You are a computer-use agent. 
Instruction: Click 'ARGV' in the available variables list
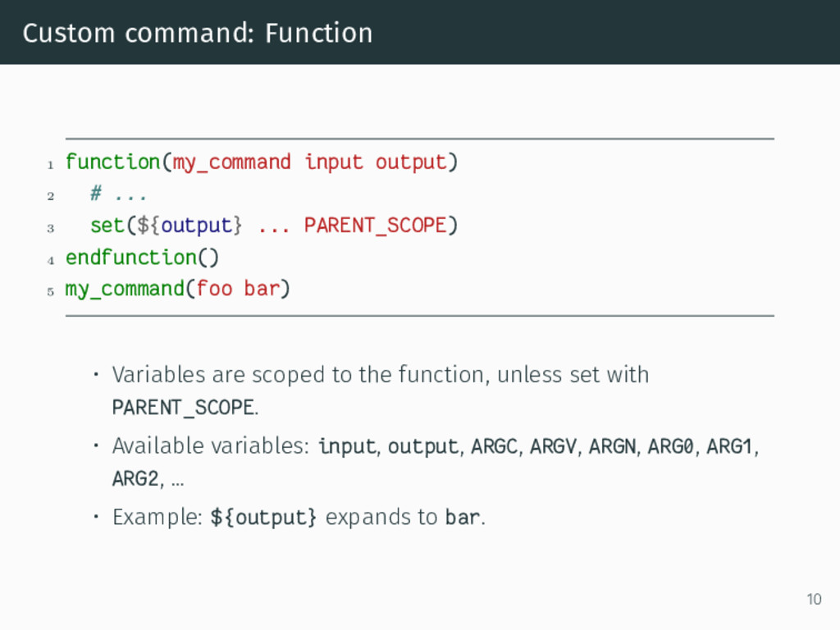click(x=553, y=446)
